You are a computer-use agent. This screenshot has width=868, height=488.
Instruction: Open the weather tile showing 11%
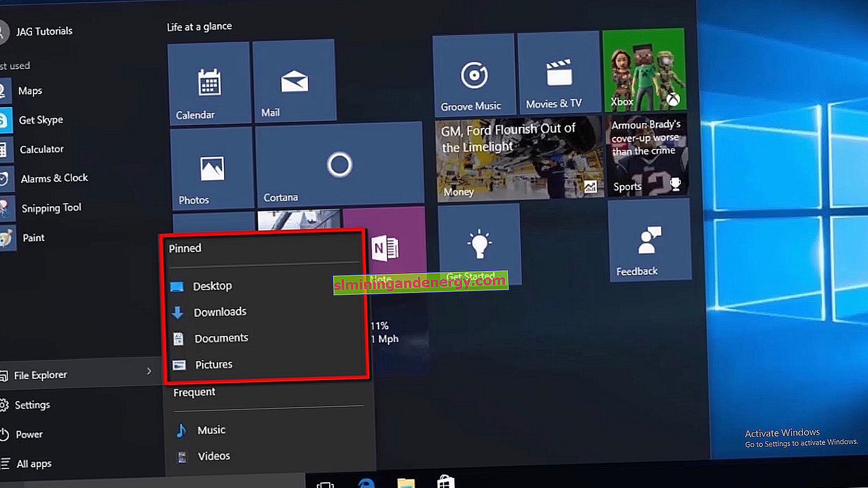tap(400, 334)
